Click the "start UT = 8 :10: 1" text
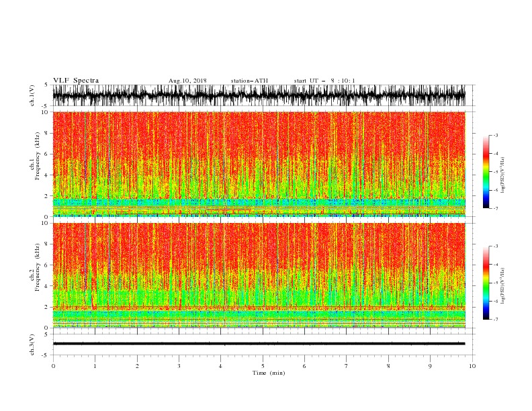The height and width of the screenshot is (411, 532). [x=324, y=81]
